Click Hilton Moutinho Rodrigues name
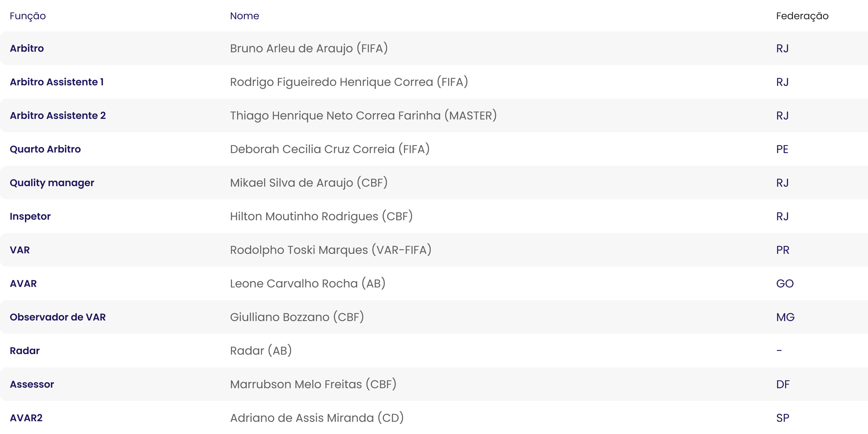Screen dimensions: 868x434 pyautogui.click(x=321, y=216)
